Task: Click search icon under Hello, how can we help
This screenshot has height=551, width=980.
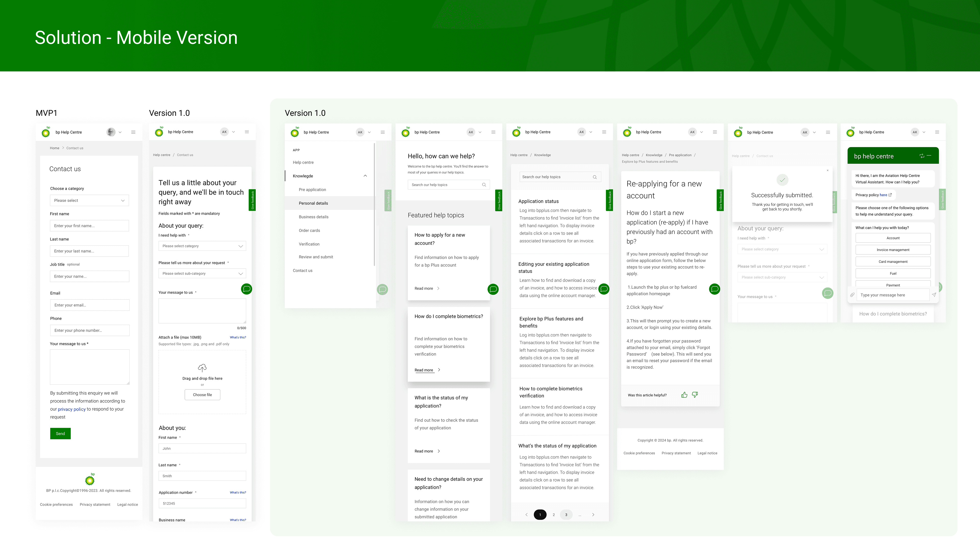Action: [x=484, y=185]
